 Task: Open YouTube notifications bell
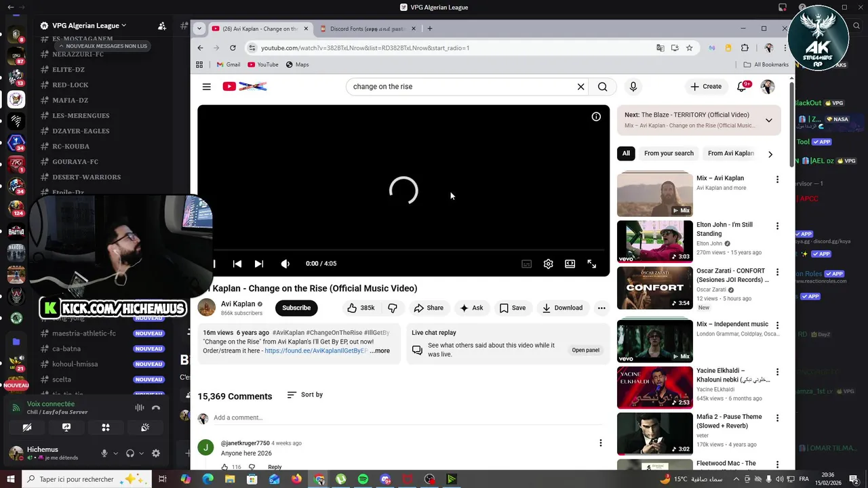tap(742, 87)
